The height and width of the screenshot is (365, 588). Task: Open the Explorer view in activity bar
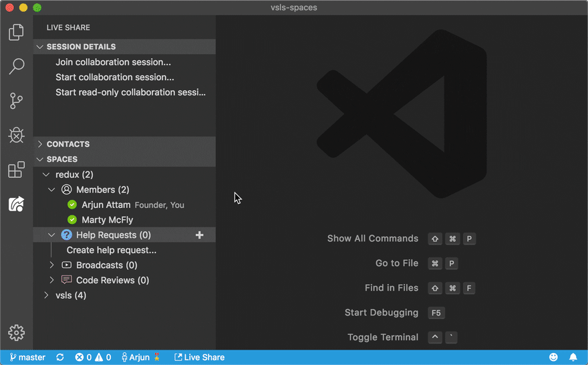[16, 32]
